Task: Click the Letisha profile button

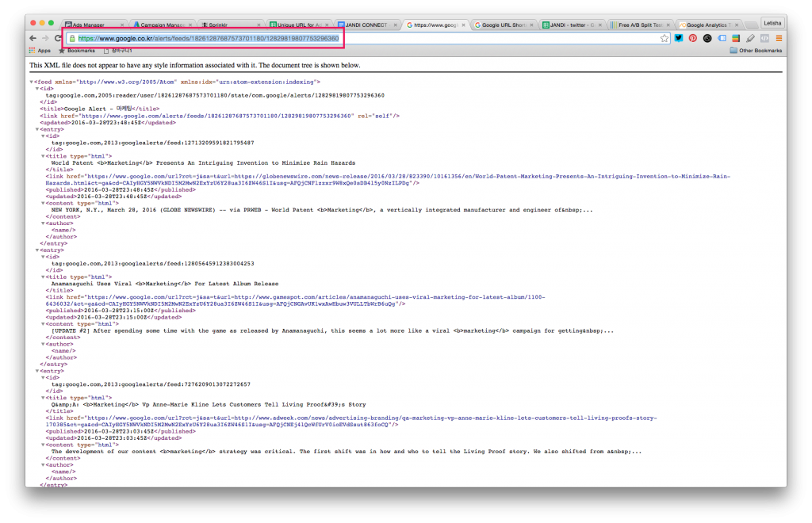Action: [x=772, y=24]
